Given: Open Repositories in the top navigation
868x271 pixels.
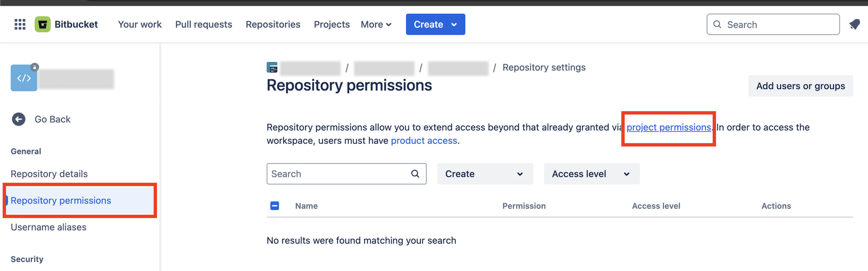Looking at the screenshot, I should point(273,24).
